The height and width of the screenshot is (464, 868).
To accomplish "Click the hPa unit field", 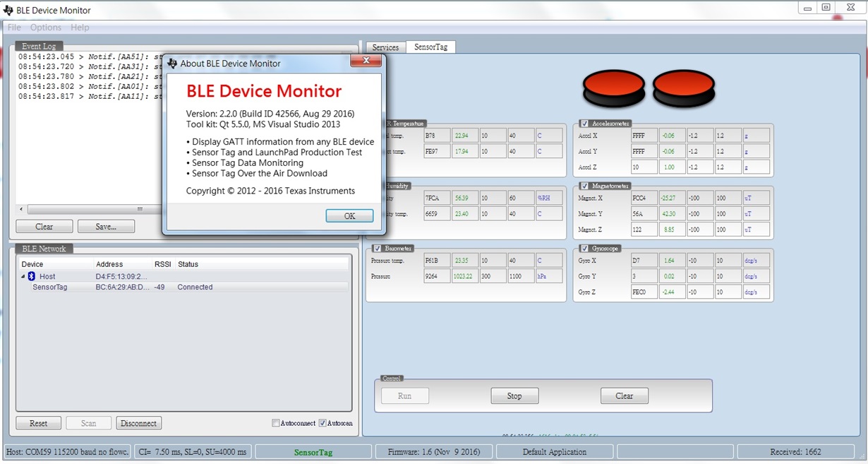I will click(548, 276).
